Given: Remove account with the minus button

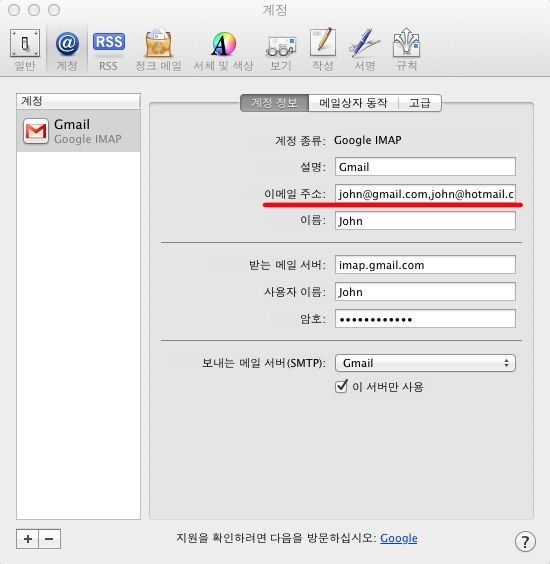Looking at the screenshot, I should [49, 539].
